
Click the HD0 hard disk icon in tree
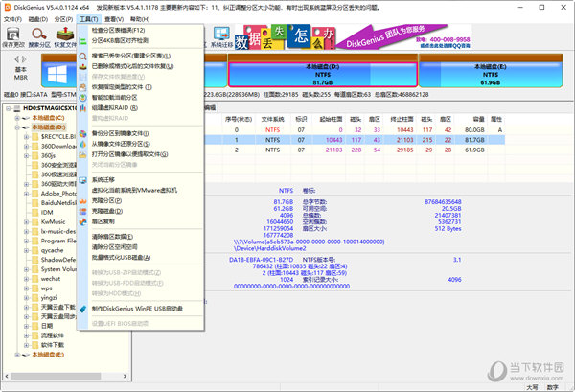(x=17, y=108)
